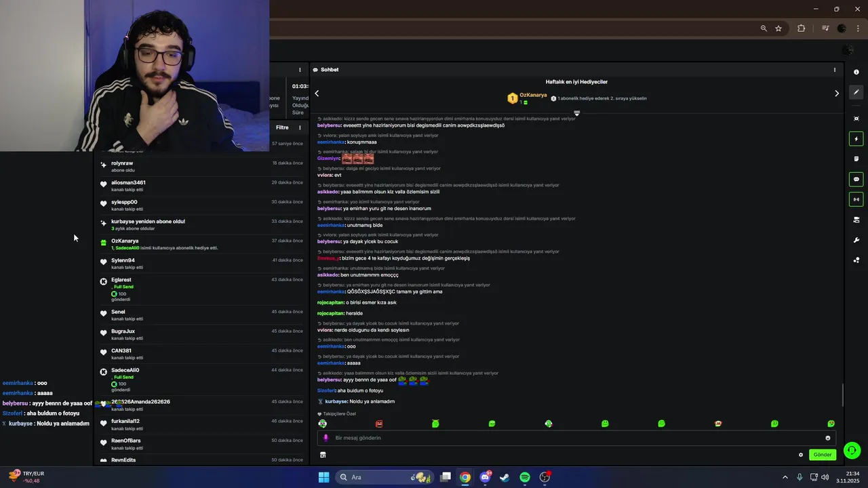Click username rojocapitan in 'heralde' message
This screenshot has width=868, height=488.
330,313
